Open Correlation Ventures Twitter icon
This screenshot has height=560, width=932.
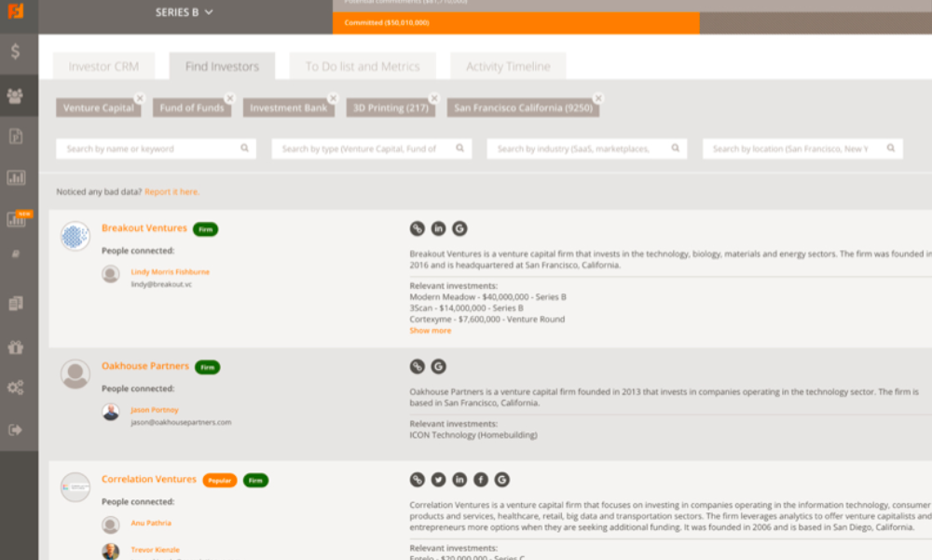pos(438,479)
